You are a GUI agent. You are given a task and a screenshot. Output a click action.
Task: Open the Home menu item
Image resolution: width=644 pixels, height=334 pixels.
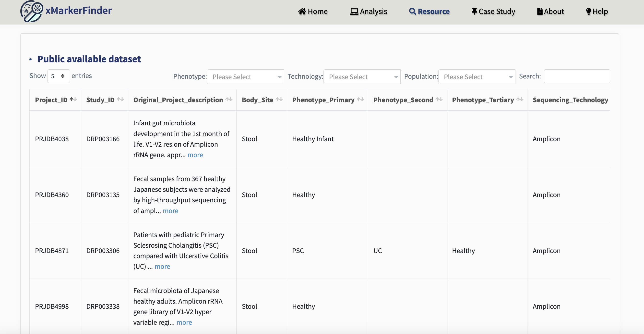(313, 12)
